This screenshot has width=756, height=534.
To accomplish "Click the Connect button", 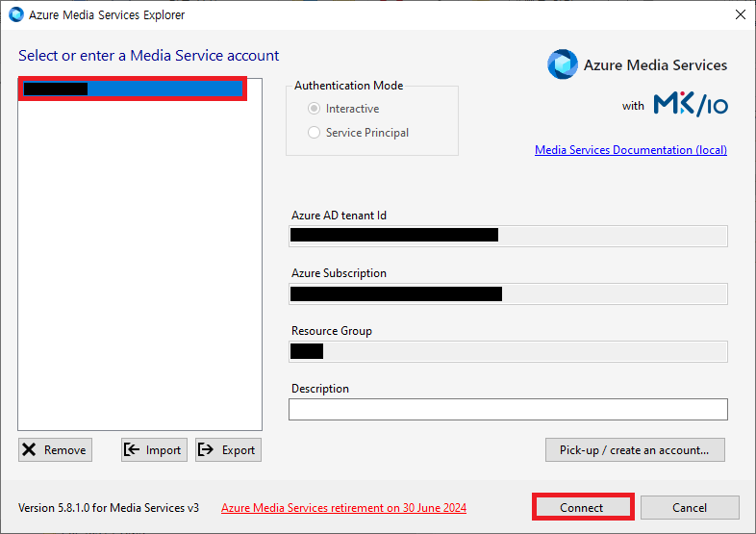I will point(582,507).
